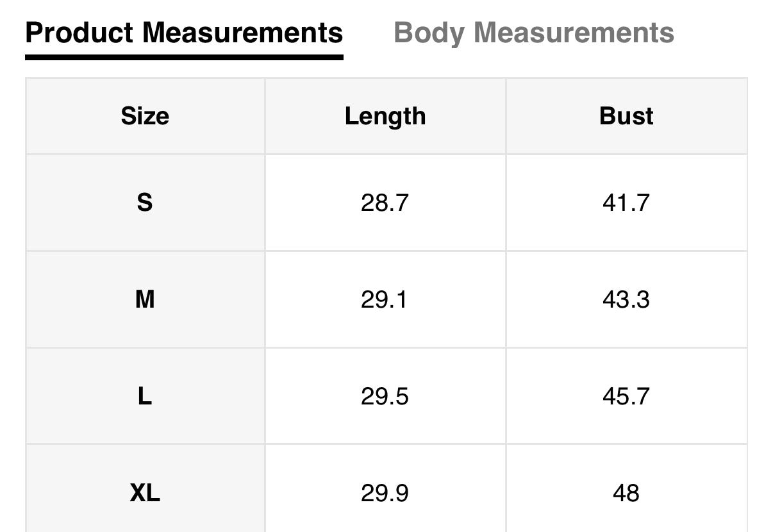The height and width of the screenshot is (532, 773).
Task: Select the L size row label
Action: pos(145,396)
